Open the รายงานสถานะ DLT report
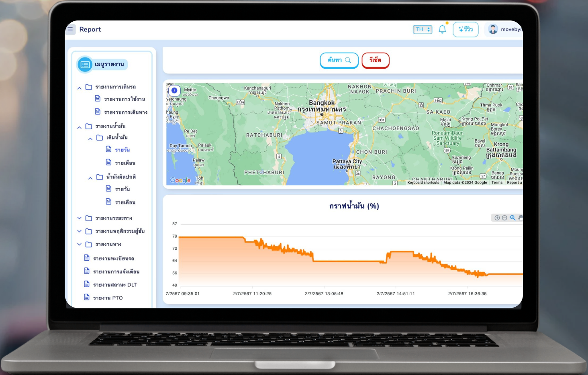The height and width of the screenshot is (375, 588). (x=114, y=285)
